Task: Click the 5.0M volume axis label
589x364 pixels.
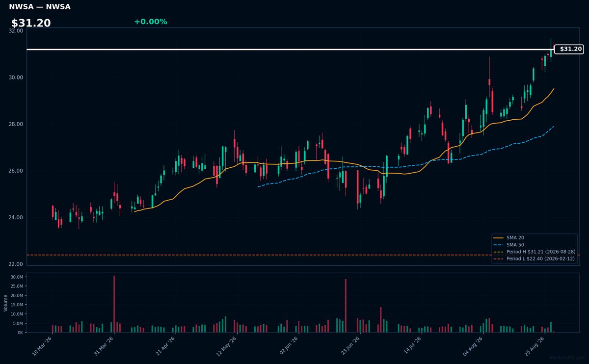Action: tap(17, 323)
